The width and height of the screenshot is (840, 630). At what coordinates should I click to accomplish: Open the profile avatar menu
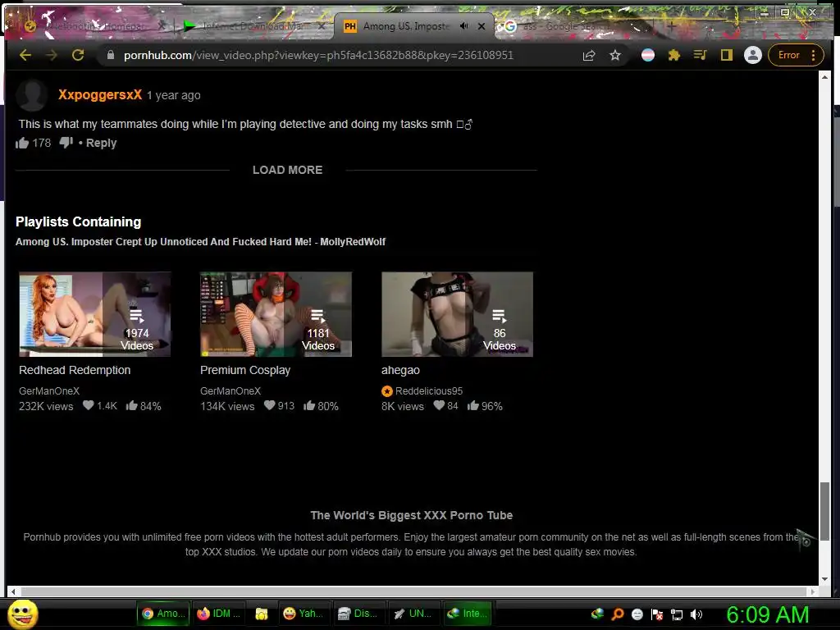click(753, 55)
